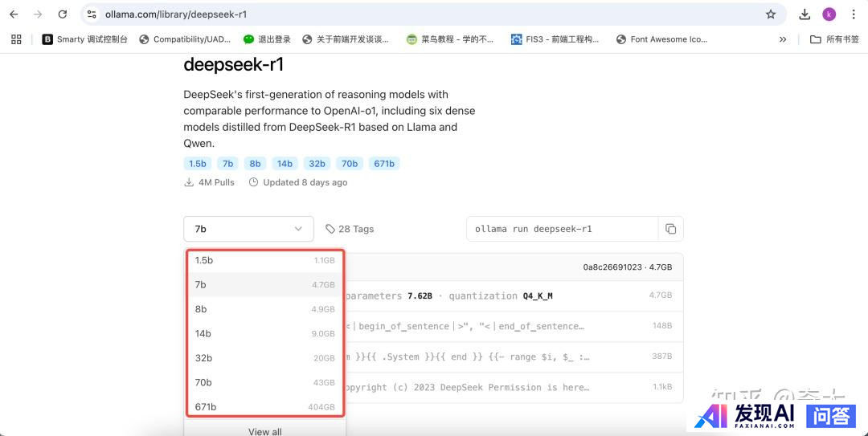Image resolution: width=868 pixels, height=436 pixels.
Task: Reload the page with the refresh icon
Action: click(x=63, y=14)
